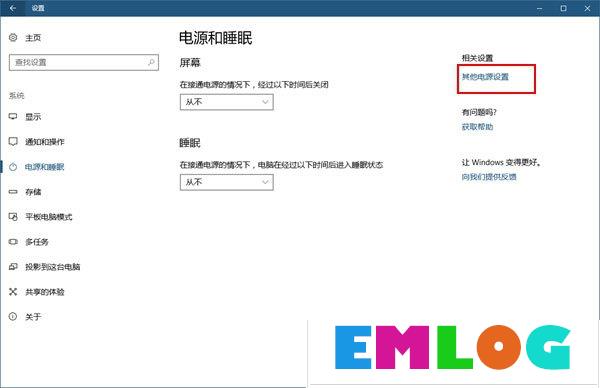The image size is (600, 388).
Task: Open the 关于 page
Action: click(33, 317)
